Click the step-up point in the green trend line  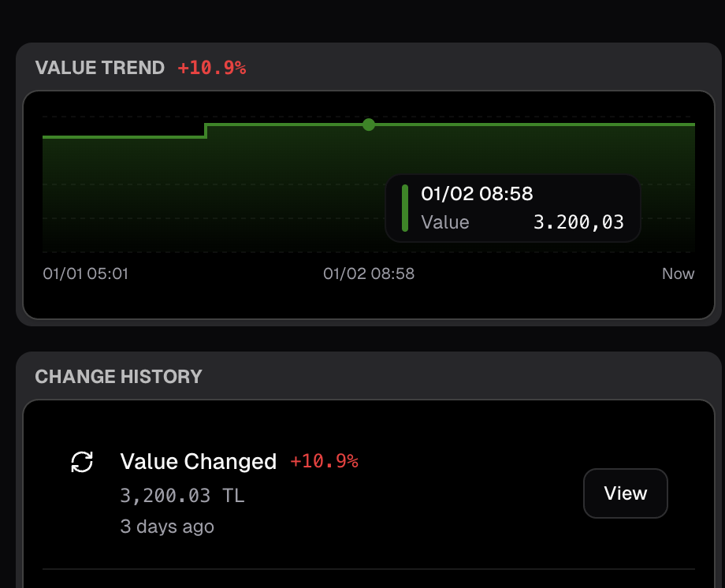[206, 130]
